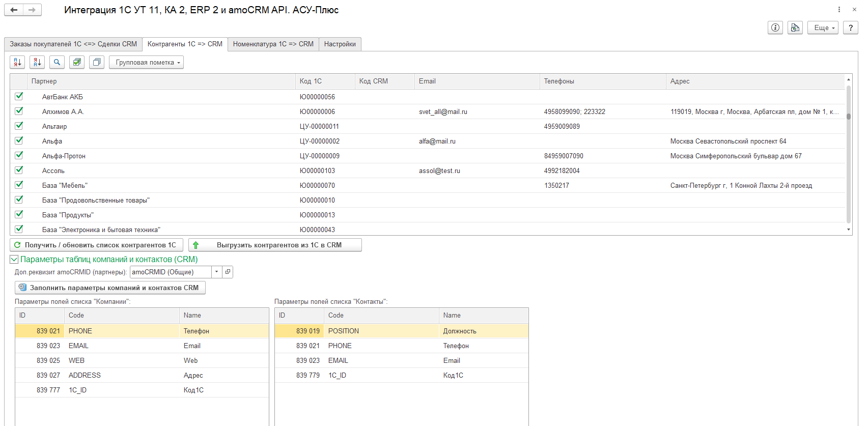Check all rows using the checkmark icon
This screenshot has height=426, width=868.
point(77,62)
